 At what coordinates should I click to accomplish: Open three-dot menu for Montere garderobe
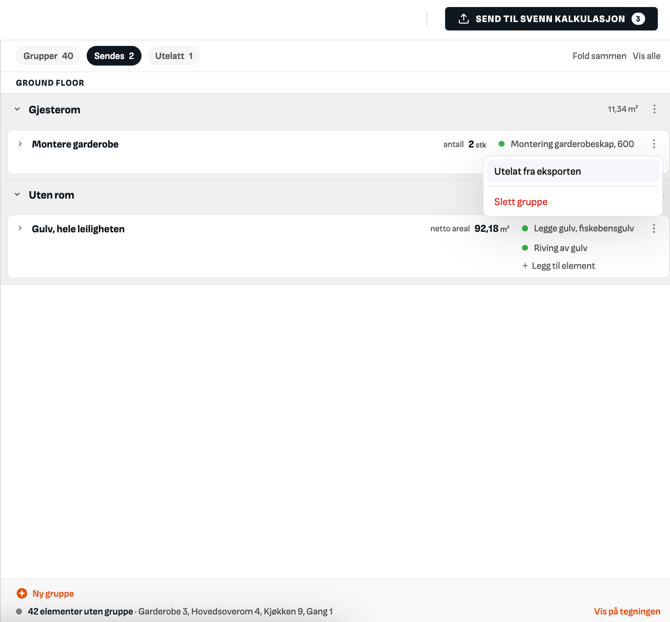654,144
